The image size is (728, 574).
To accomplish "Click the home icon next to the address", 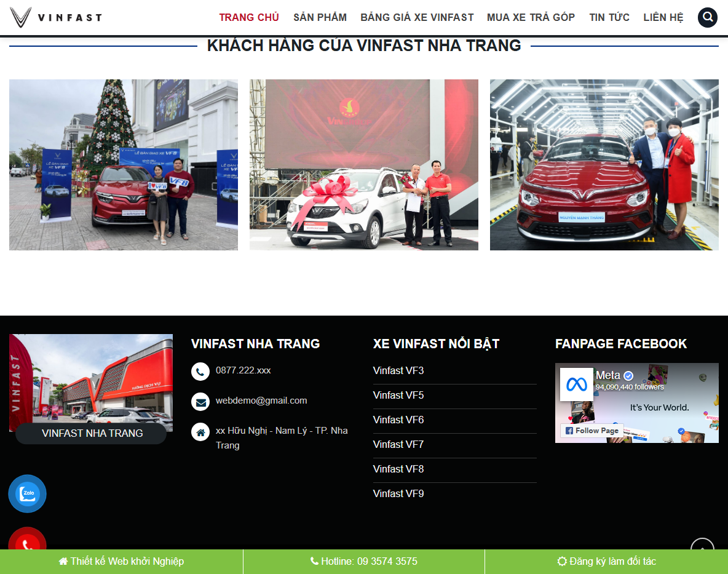I will pyautogui.click(x=200, y=431).
